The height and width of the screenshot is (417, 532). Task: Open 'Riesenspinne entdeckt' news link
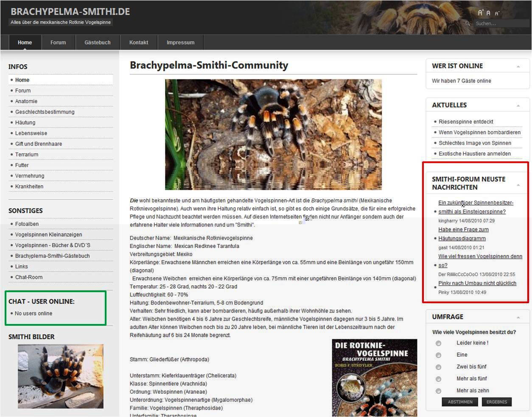465,121
